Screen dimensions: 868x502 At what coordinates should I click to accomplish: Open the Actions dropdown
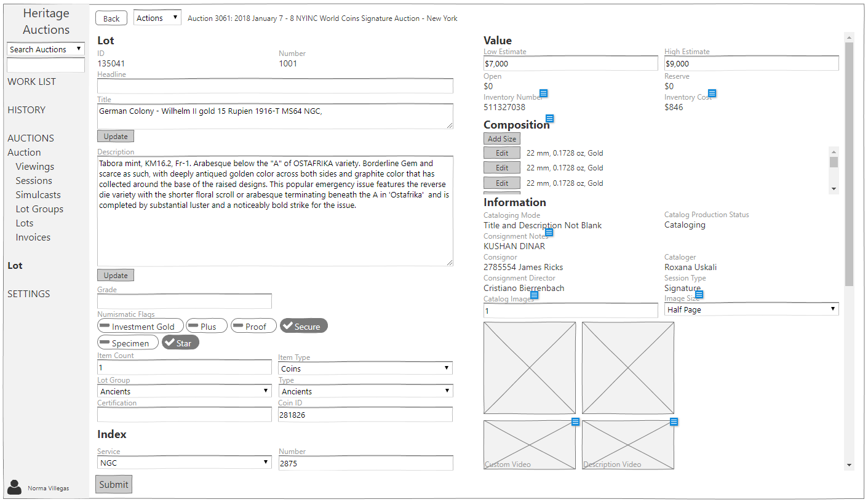(157, 18)
